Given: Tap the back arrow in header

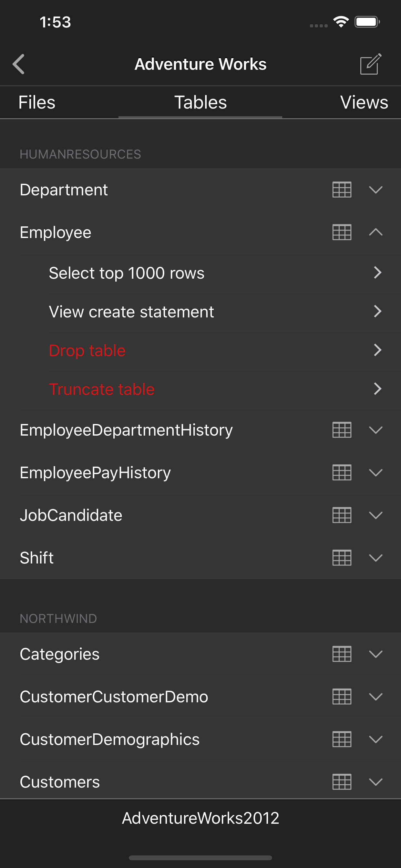Looking at the screenshot, I should [19, 64].
